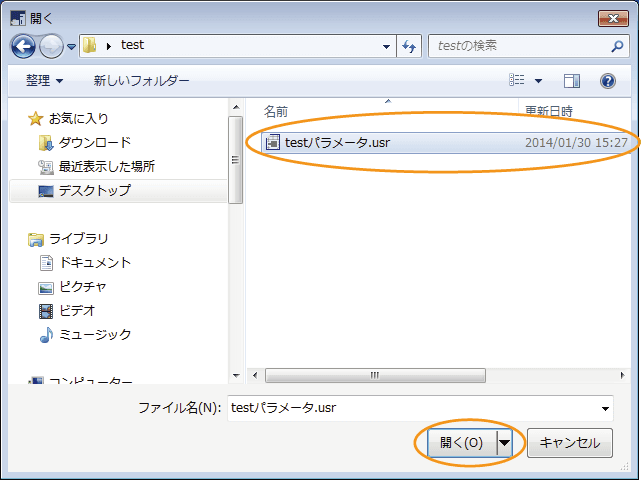Open the file name dropdown arrow
Image resolution: width=642 pixels, height=480 pixels.
click(605, 408)
